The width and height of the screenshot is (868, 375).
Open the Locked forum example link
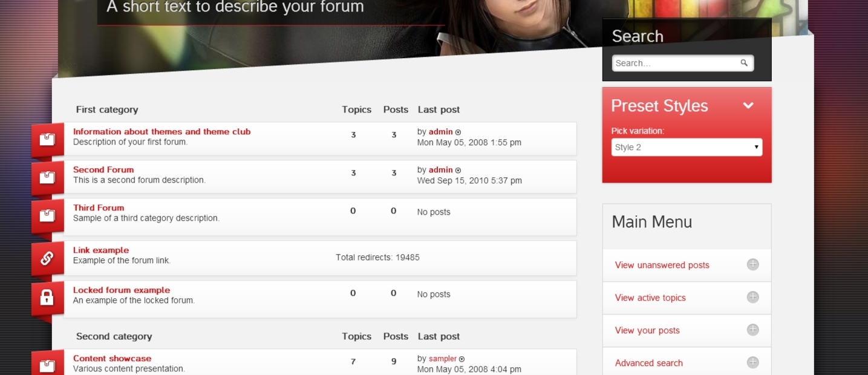click(x=121, y=290)
